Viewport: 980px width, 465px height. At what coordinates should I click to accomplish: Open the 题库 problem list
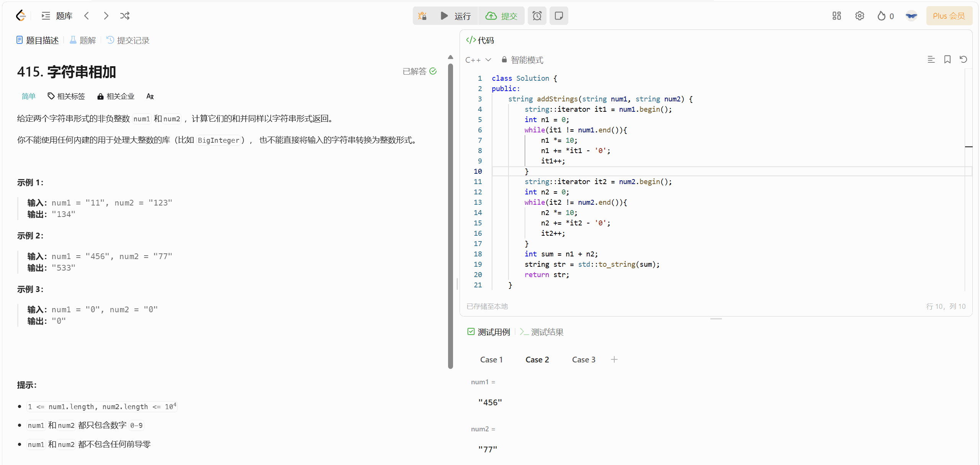click(x=57, y=16)
